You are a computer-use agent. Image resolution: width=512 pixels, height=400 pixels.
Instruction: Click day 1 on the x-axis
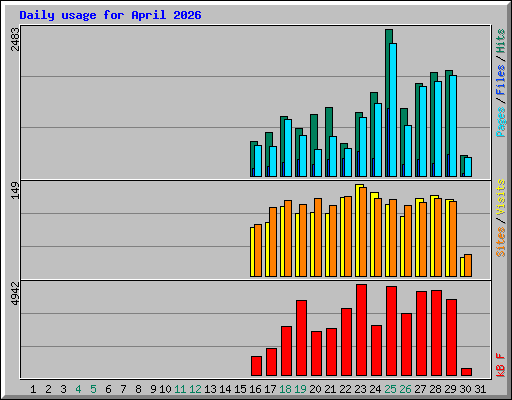[33, 389]
